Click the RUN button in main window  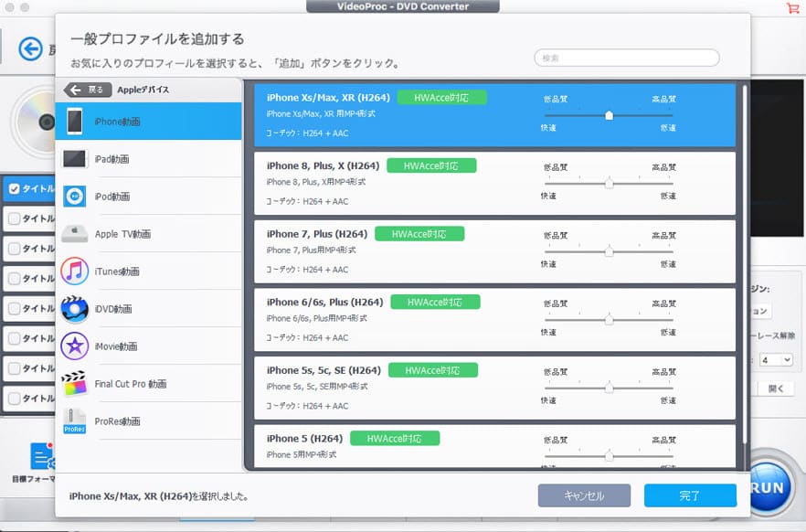click(x=769, y=487)
